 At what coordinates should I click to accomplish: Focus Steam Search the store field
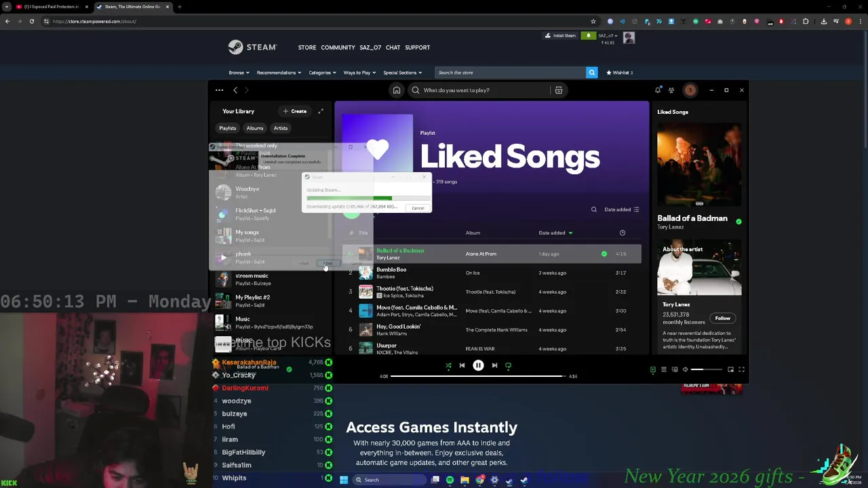(510, 73)
